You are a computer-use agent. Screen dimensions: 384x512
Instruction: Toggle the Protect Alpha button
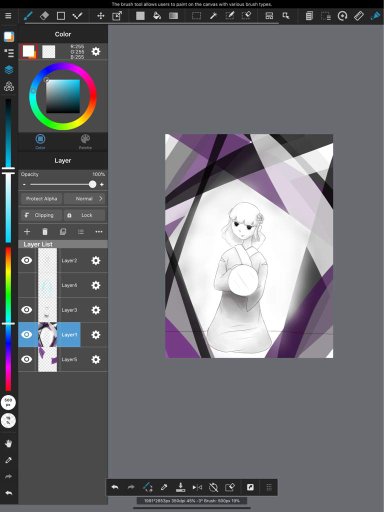pos(41,199)
